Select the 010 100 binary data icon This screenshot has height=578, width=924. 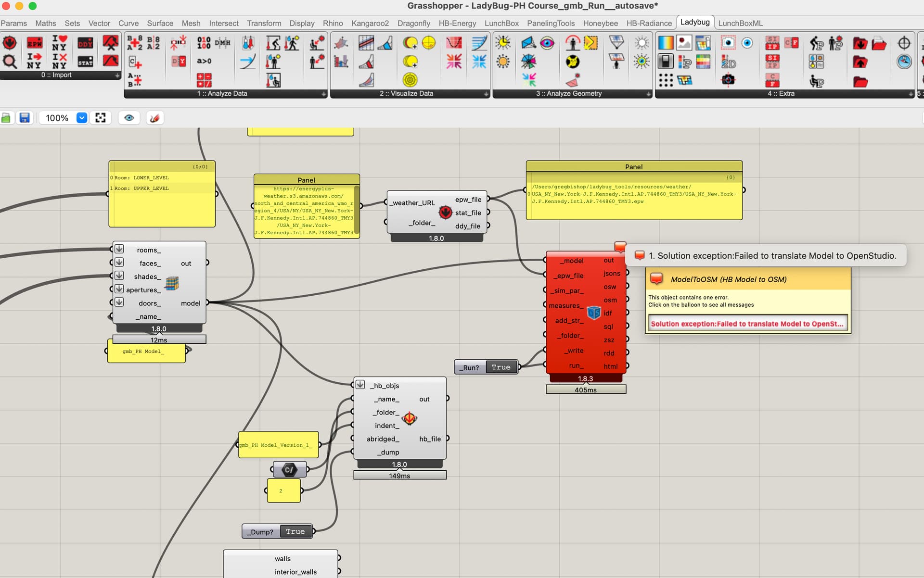coord(204,43)
